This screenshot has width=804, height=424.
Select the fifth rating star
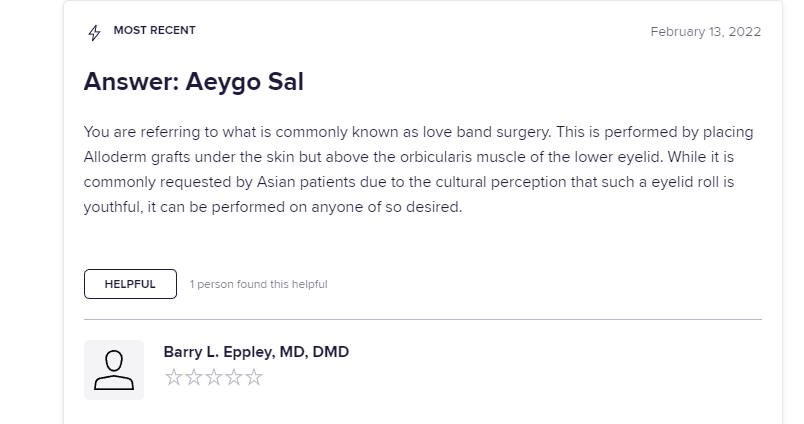click(254, 377)
